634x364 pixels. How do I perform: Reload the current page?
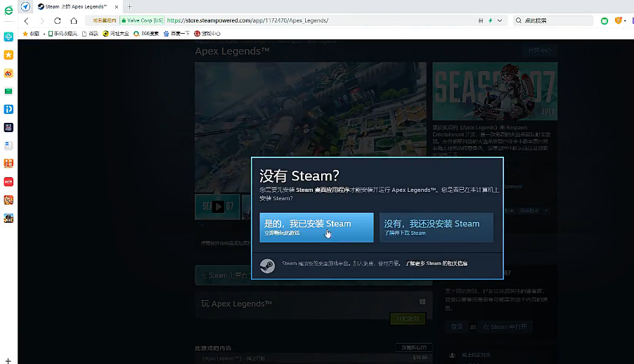pyautogui.click(x=58, y=20)
